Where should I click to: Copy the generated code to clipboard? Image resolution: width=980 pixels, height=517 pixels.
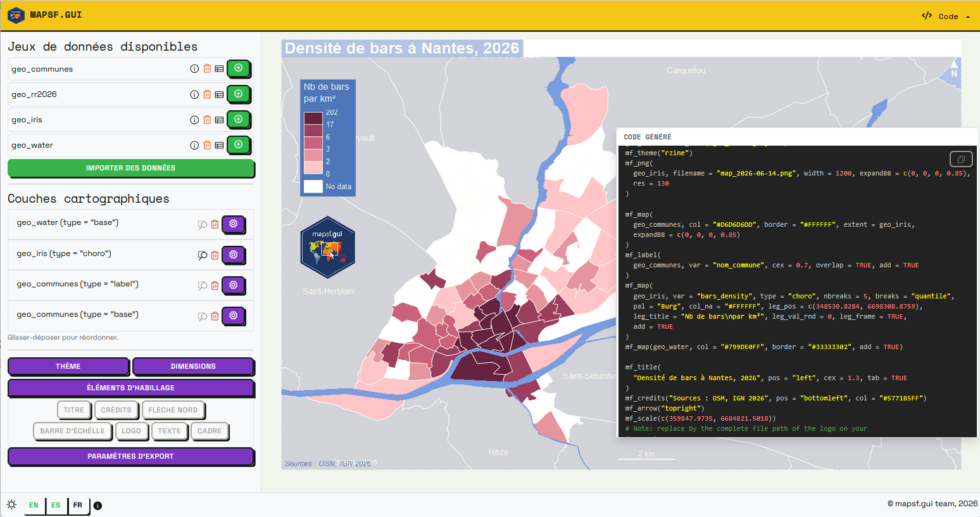pyautogui.click(x=961, y=159)
